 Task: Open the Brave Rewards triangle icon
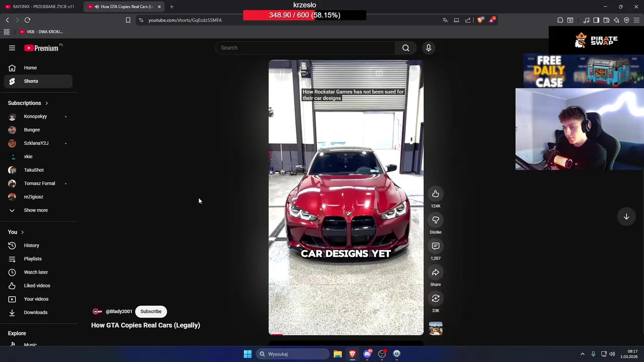pyautogui.click(x=492, y=20)
